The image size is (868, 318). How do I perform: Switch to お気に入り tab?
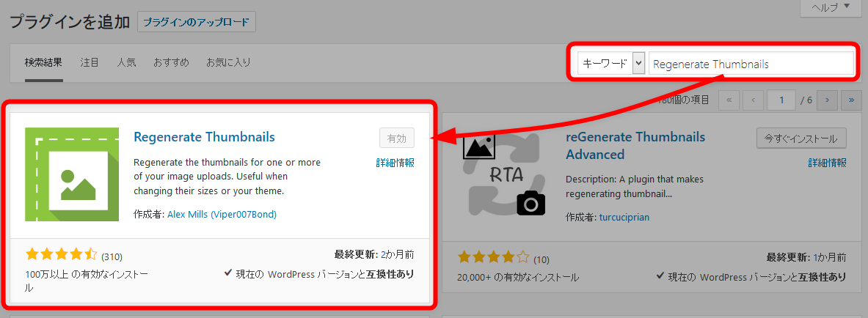(228, 62)
